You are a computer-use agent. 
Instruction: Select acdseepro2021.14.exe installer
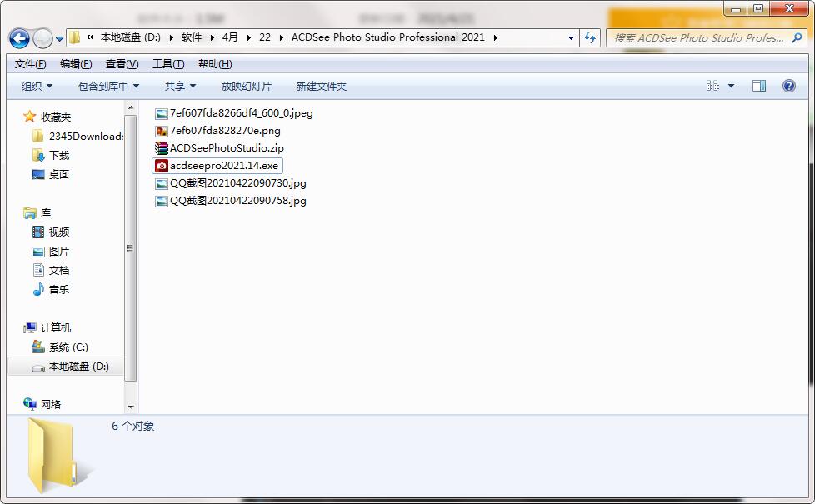(x=217, y=166)
